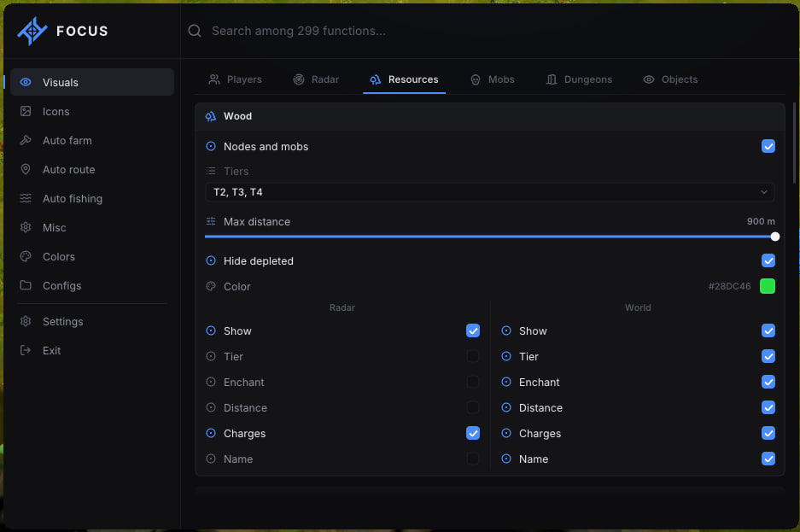
Task: Click the waves icon for Auto fishing
Action: point(26,198)
